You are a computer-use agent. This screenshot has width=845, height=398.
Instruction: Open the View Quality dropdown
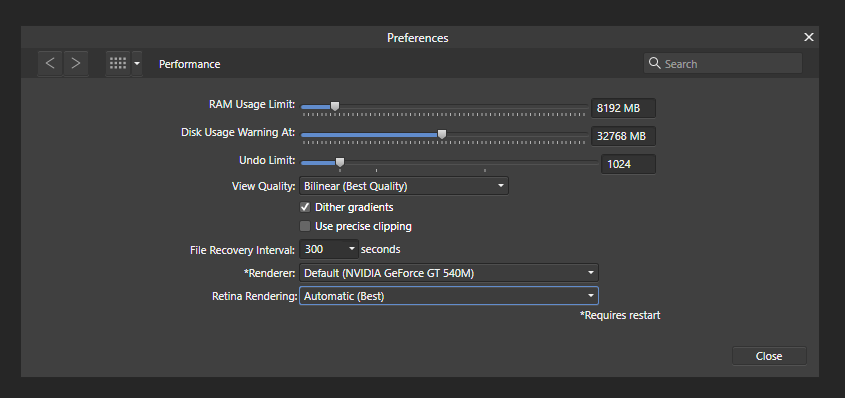[404, 186]
